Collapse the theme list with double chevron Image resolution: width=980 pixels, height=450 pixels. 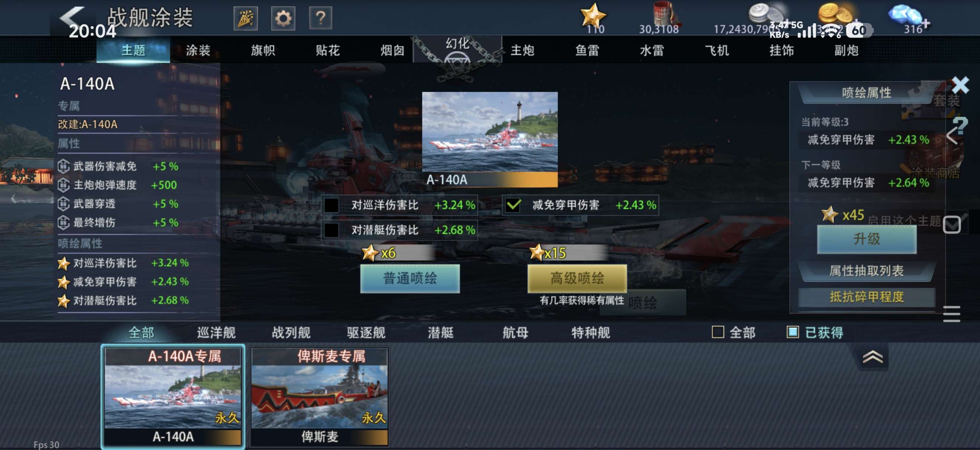point(873,357)
